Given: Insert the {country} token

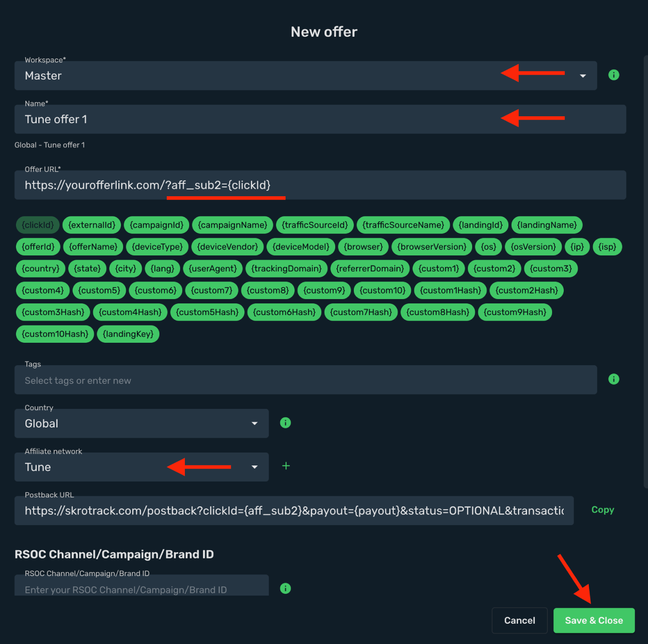Looking at the screenshot, I should 41,269.
